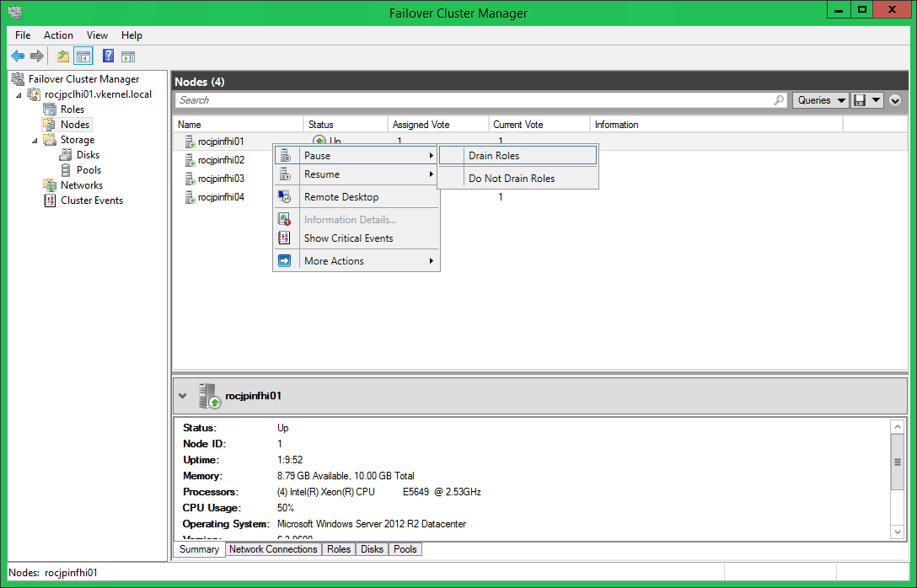This screenshot has width=917, height=588.
Task: Sort by the Status column header
Action: 345,125
